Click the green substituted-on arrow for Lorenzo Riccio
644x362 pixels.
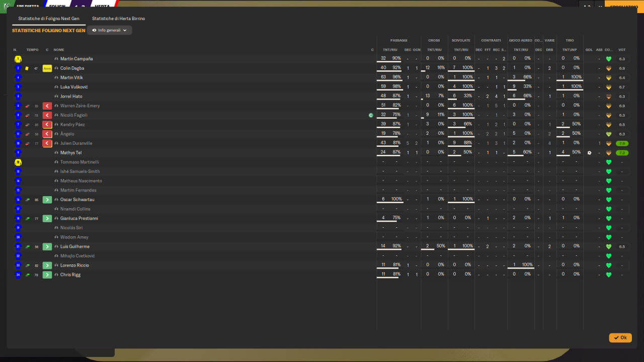[x=47, y=265]
